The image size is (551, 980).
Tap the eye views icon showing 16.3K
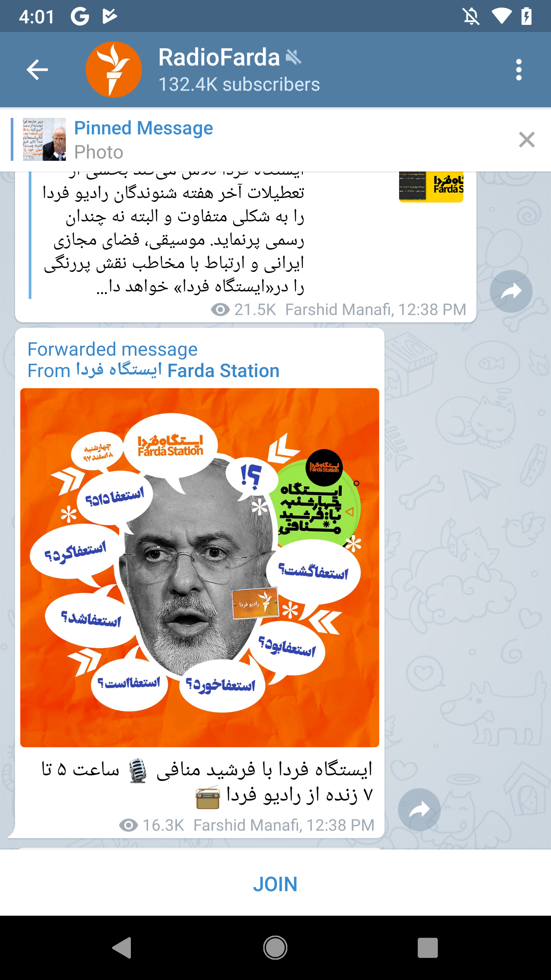pyautogui.click(x=129, y=825)
